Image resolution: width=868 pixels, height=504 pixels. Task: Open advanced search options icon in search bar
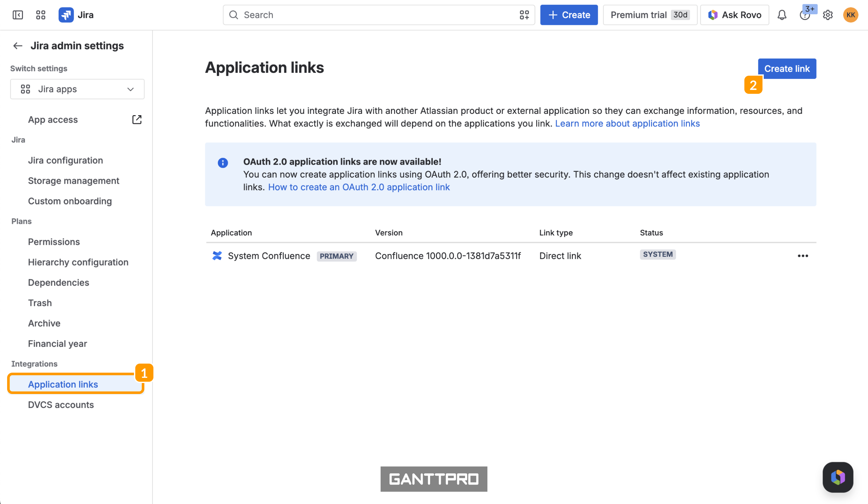pyautogui.click(x=524, y=15)
